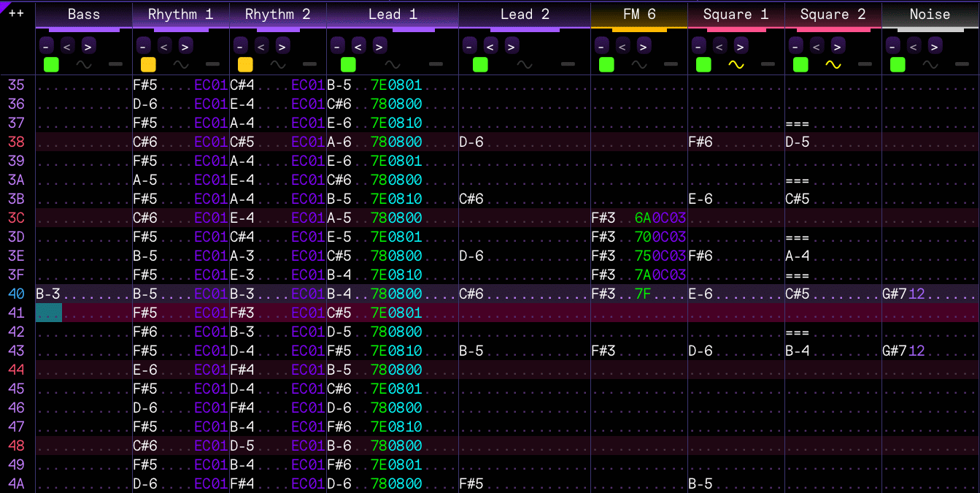Collapse the Bass channel with its minus button
This screenshot has width=980, height=493.
tap(46, 45)
